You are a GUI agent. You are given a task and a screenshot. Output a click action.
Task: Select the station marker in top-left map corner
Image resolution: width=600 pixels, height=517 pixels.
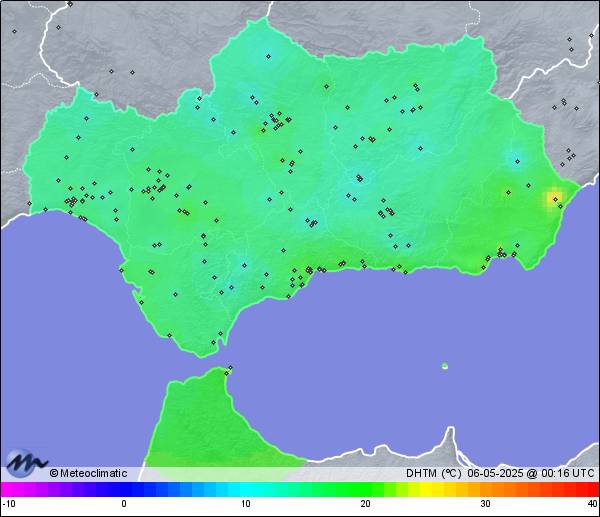coord(15,31)
